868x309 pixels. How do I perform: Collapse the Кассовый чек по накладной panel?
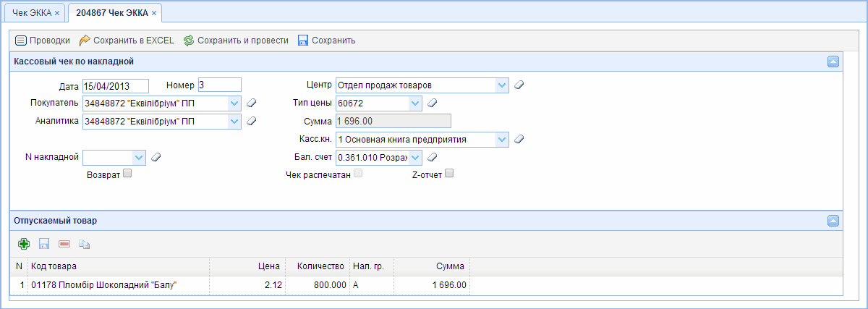pyautogui.click(x=833, y=62)
